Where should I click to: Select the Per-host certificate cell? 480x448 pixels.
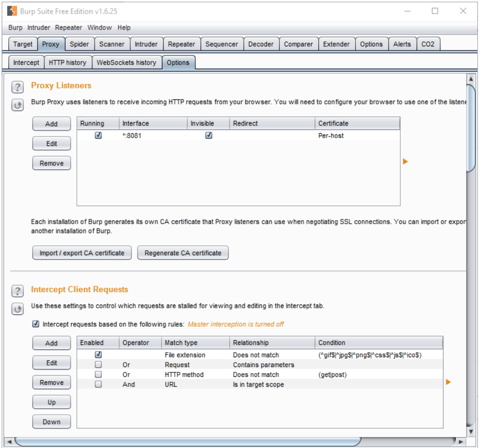pyautogui.click(x=357, y=135)
